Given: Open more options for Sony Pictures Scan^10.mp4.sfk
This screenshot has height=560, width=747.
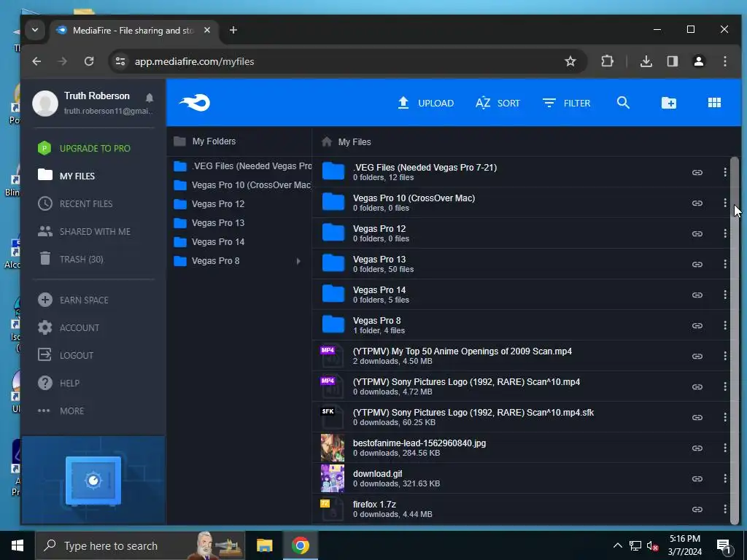Looking at the screenshot, I should 725,417.
